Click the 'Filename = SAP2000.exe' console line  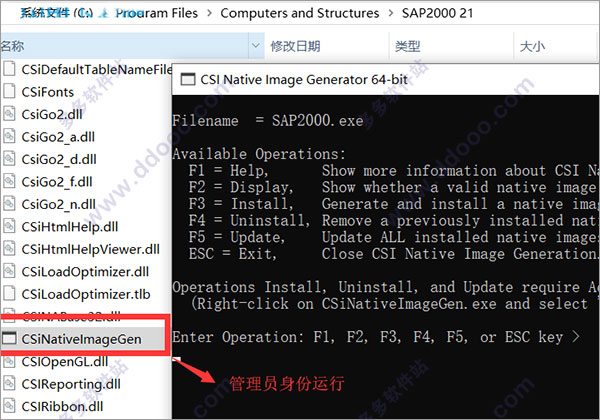tap(268, 121)
